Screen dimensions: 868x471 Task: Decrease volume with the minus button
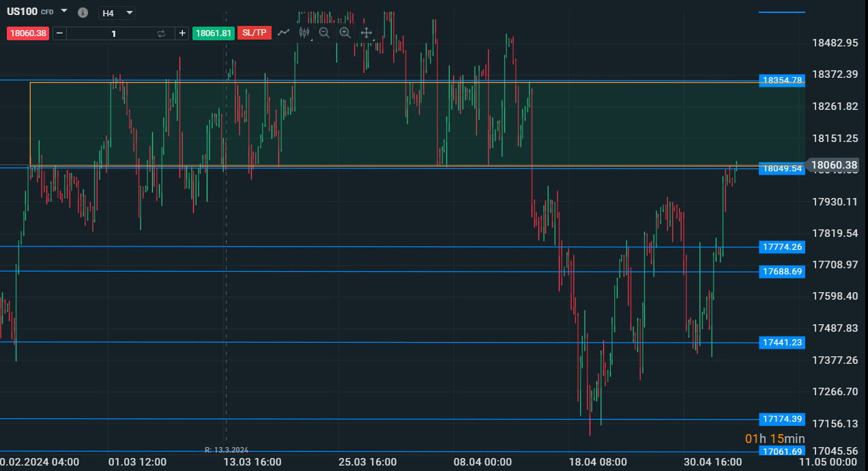[x=59, y=33]
